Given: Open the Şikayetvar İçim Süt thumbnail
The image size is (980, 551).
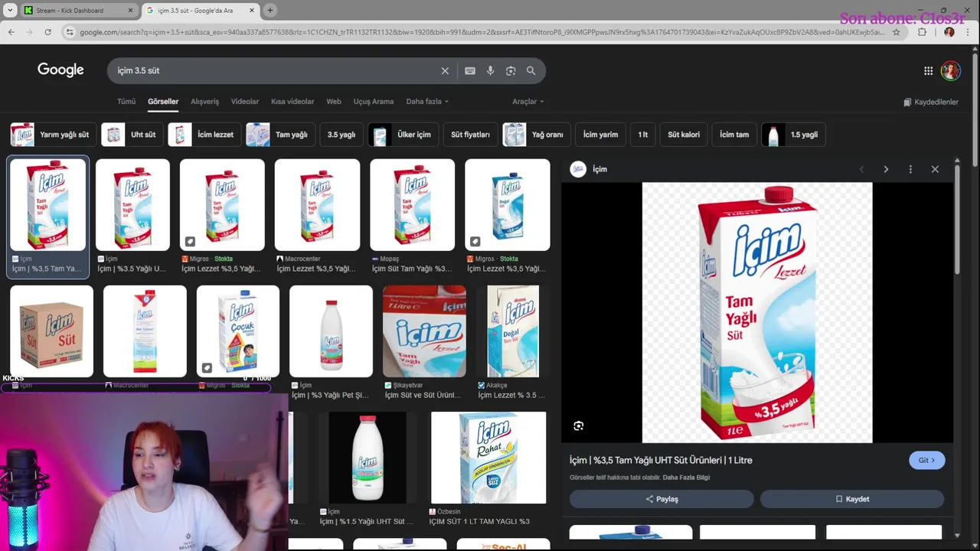Looking at the screenshot, I should coord(424,331).
